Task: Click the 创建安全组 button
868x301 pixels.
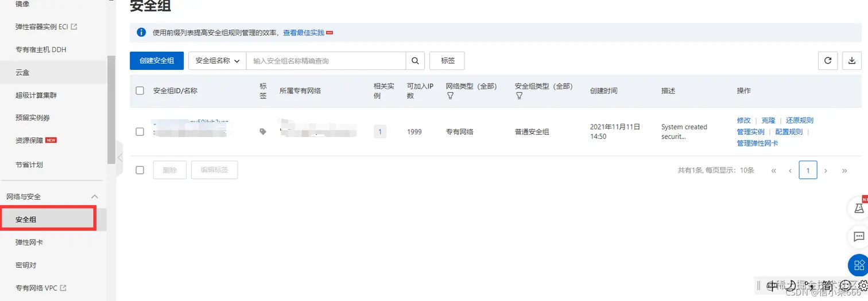Action: click(x=157, y=61)
